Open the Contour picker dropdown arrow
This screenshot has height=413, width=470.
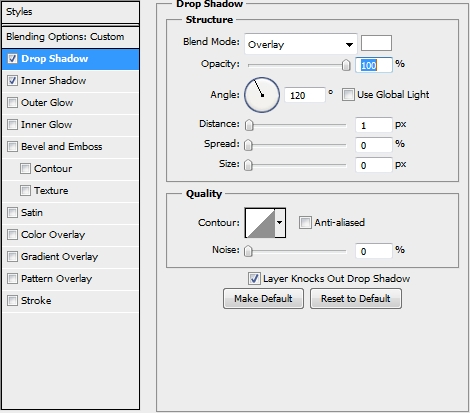(x=280, y=223)
